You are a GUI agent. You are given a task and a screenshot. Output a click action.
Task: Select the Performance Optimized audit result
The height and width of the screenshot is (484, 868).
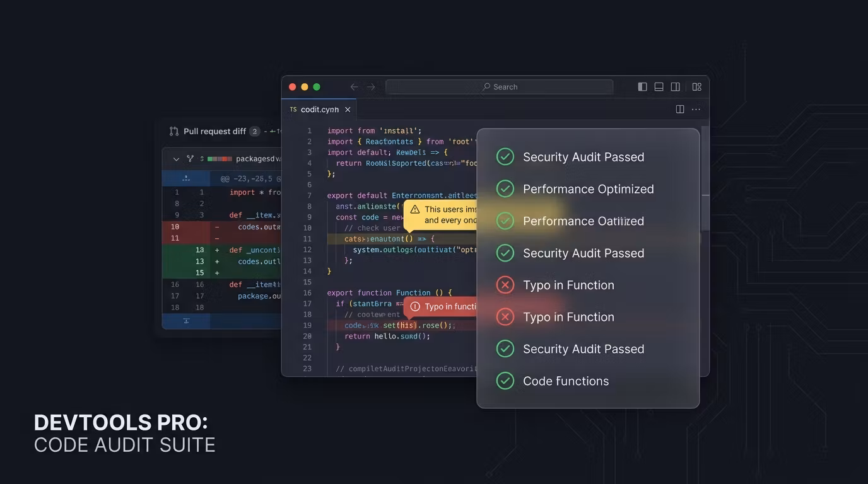point(588,189)
